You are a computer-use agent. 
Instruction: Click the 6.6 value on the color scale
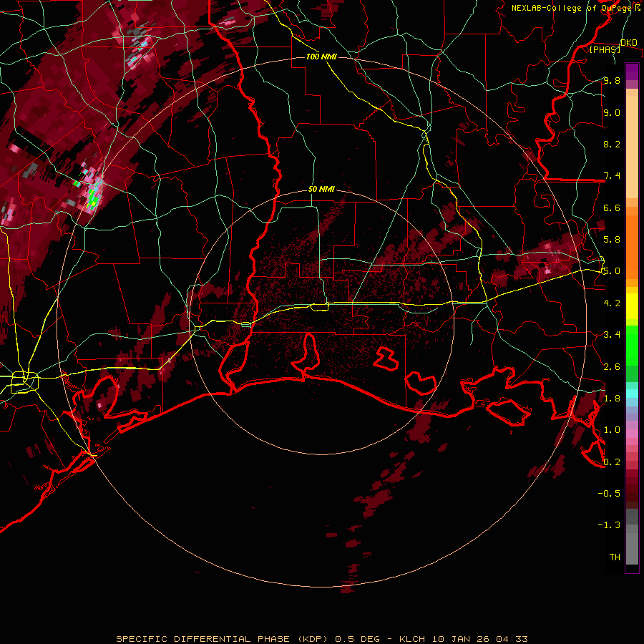(x=612, y=208)
